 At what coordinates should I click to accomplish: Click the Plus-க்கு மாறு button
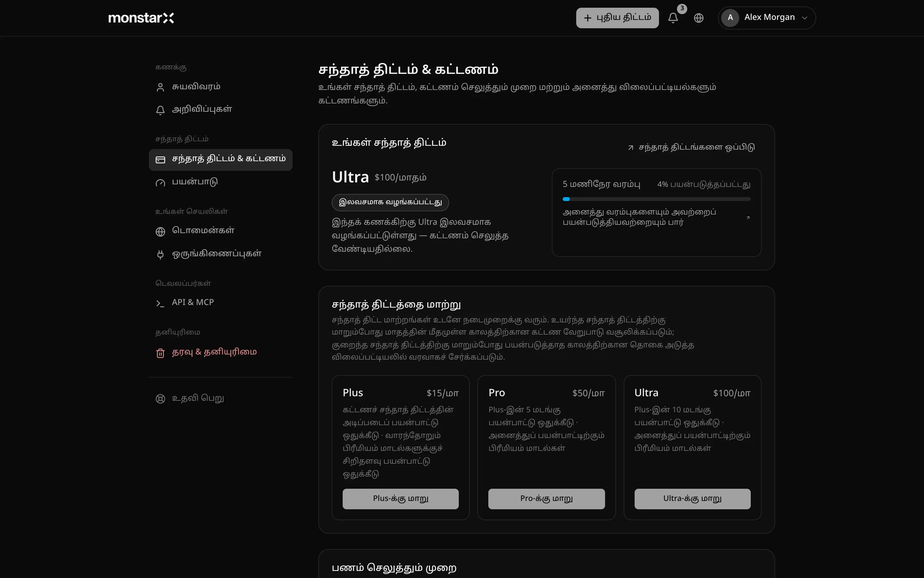(400, 498)
